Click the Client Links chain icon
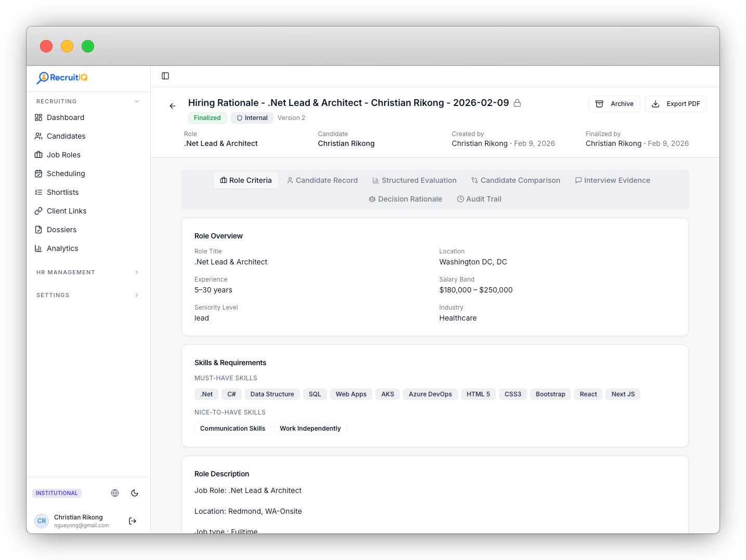 coord(38,211)
